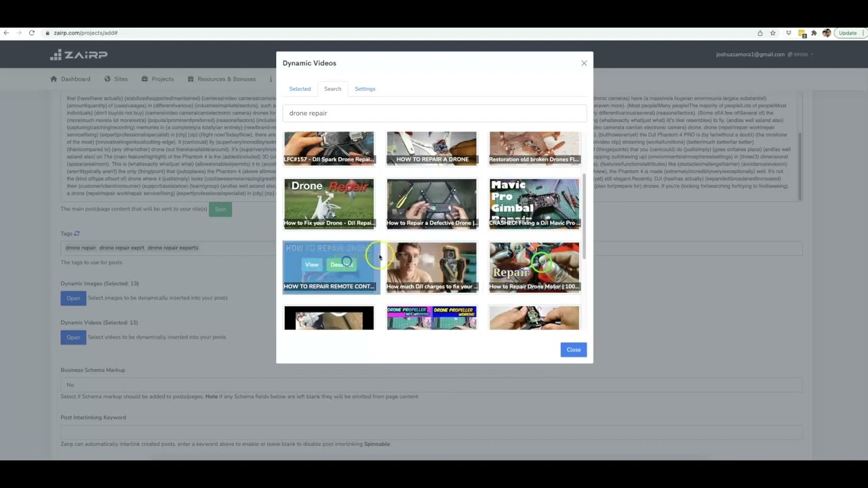The image size is (868, 488).
Task: Reload the page in the browser
Action: 31,33
